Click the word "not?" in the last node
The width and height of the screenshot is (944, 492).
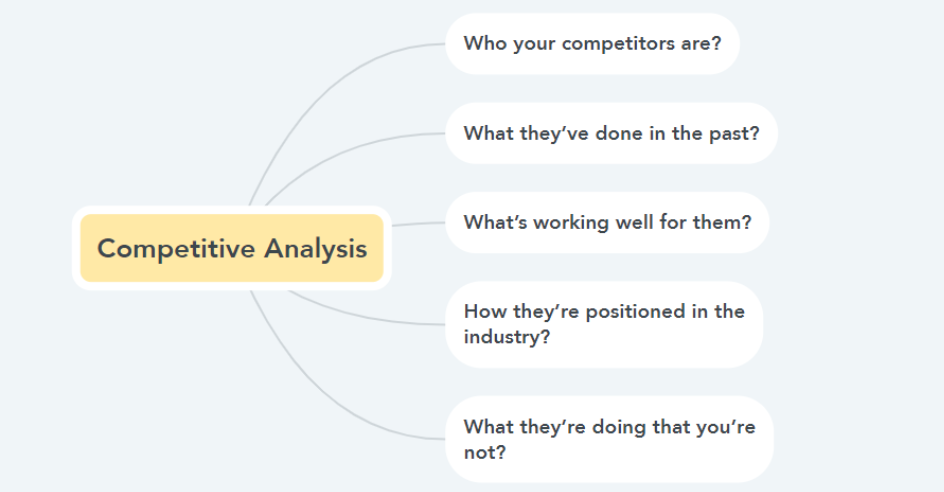pos(485,452)
